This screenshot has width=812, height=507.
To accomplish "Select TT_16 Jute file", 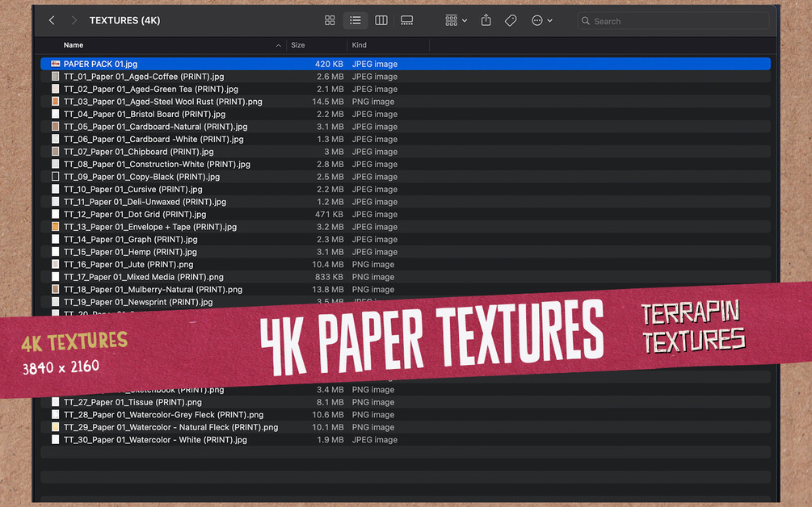I will pos(406,264).
